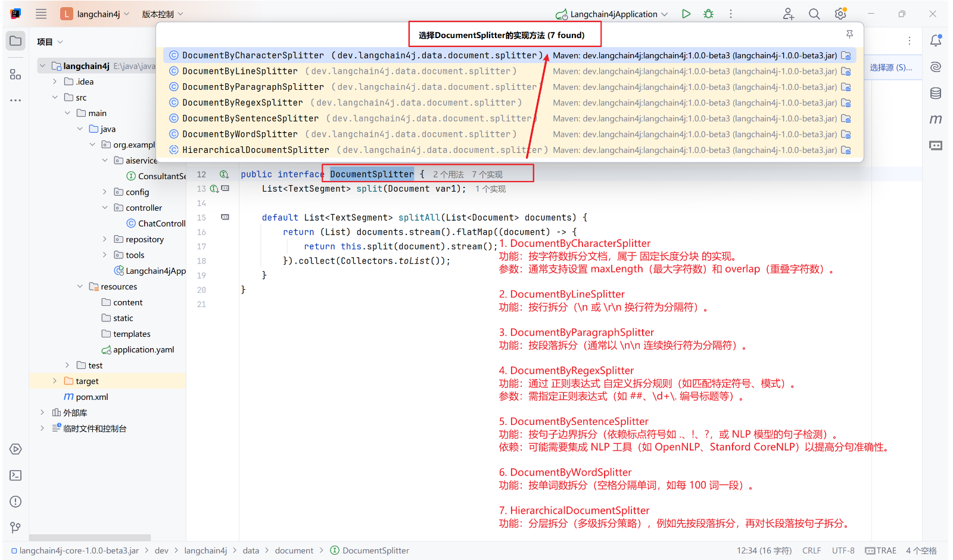Open the 版本控制 dropdown menu
This screenshot has width=953, height=560.
tap(162, 14)
